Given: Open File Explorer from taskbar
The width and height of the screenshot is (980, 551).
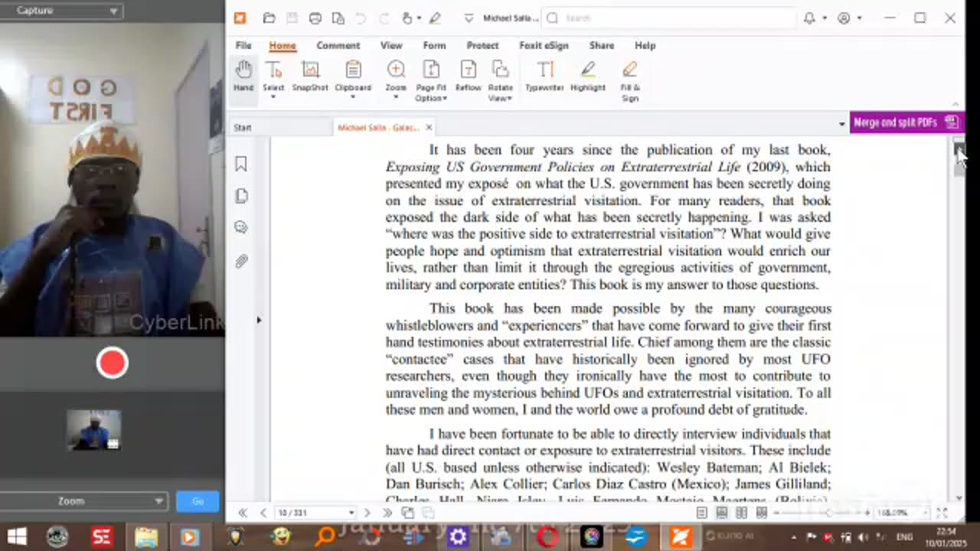Looking at the screenshot, I should (x=145, y=537).
